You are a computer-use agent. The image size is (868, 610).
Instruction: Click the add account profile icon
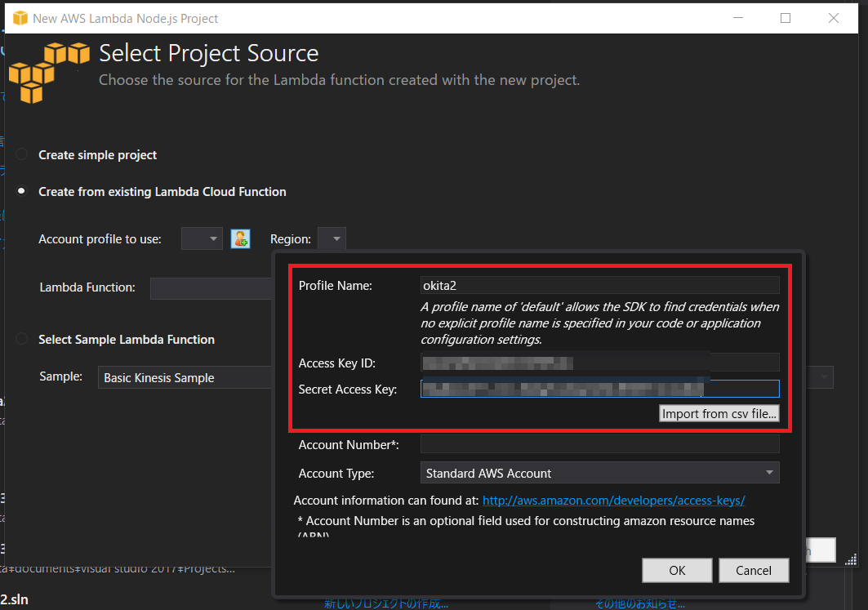coord(240,238)
